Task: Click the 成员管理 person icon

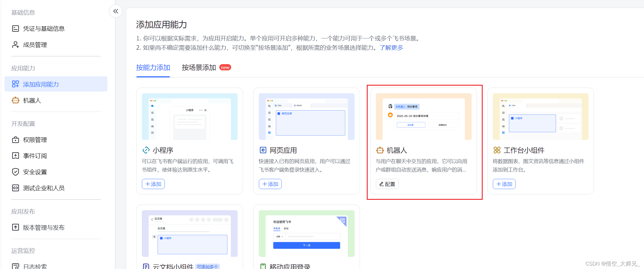Action: [16, 45]
